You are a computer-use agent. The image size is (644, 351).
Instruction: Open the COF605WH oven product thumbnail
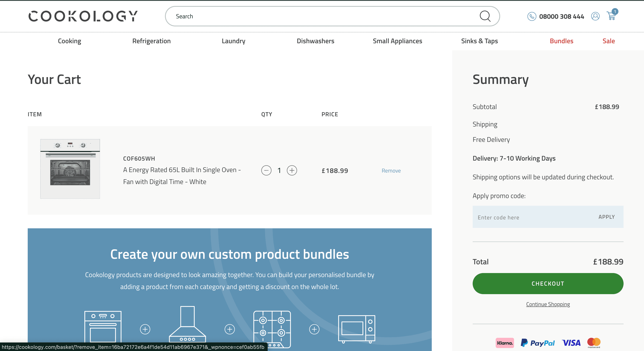[x=70, y=169]
